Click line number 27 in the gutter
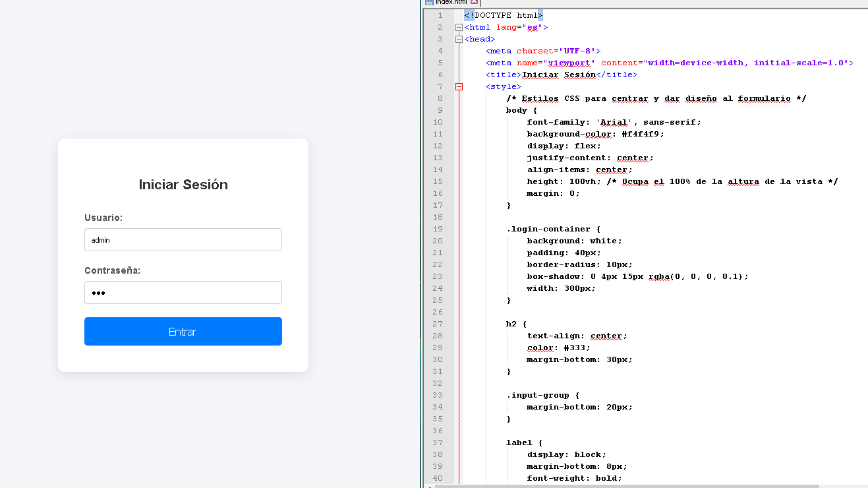This screenshot has width=868, height=488. point(438,324)
